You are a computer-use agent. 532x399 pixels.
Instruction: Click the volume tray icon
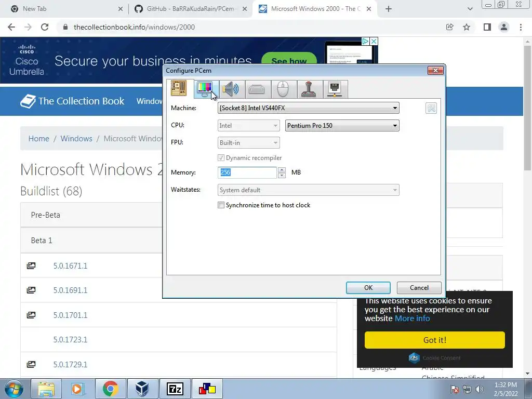click(480, 389)
